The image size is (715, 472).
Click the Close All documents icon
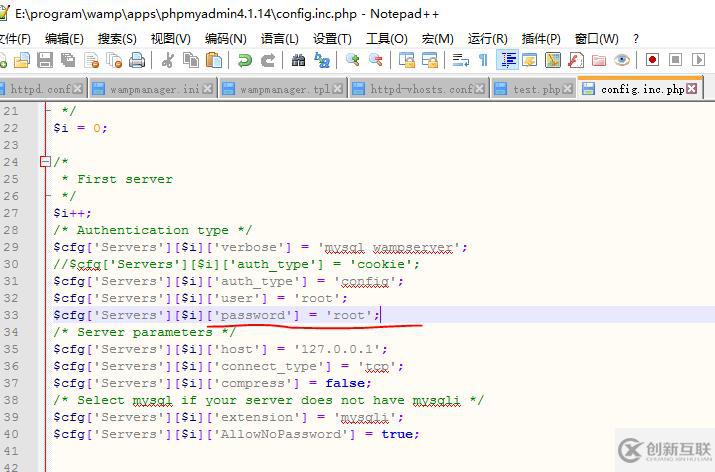click(114, 60)
